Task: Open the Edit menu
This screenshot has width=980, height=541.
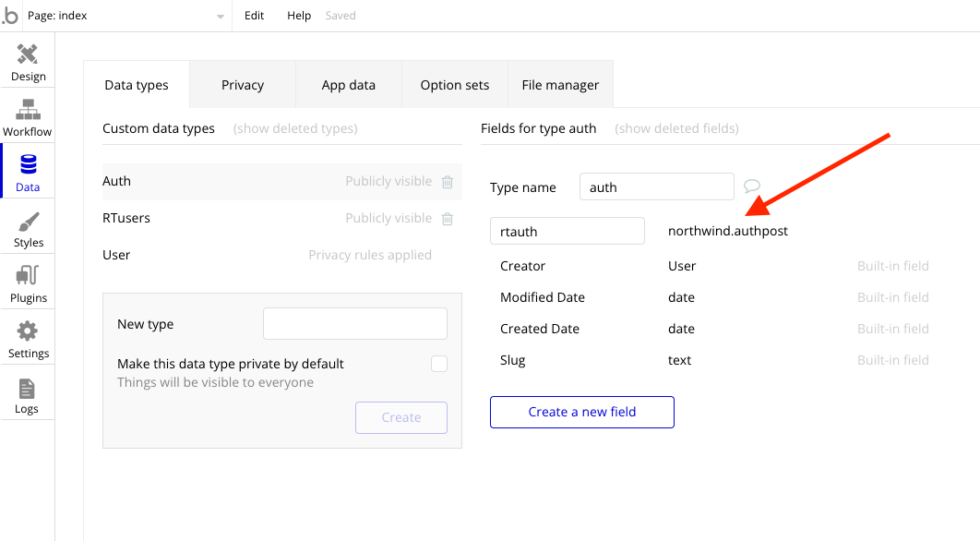Action: click(x=254, y=16)
